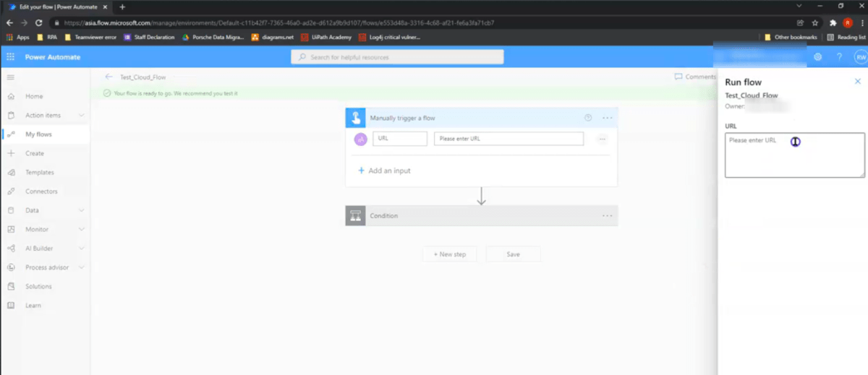The height and width of the screenshot is (375, 868).
Task: Click Add an input
Action: [x=384, y=171]
